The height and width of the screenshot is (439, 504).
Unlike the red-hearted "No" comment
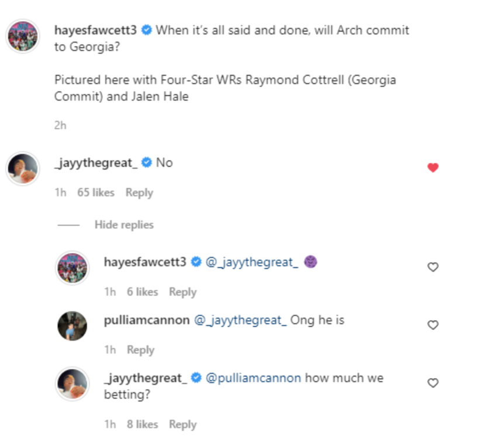(433, 168)
